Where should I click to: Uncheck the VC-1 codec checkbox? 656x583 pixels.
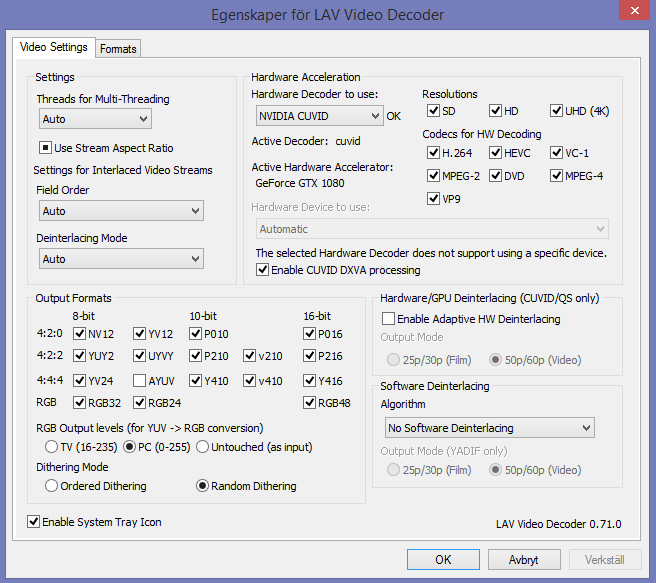click(556, 153)
